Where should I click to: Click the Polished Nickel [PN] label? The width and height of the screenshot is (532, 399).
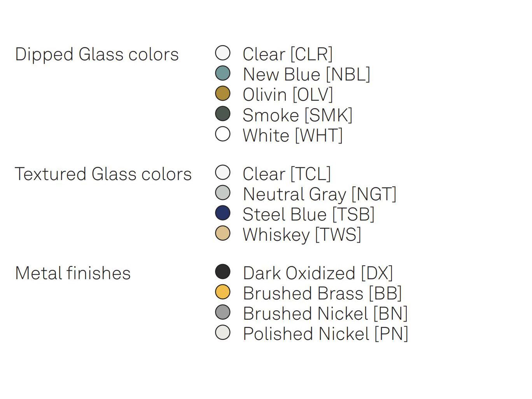pyautogui.click(x=325, y=334)
